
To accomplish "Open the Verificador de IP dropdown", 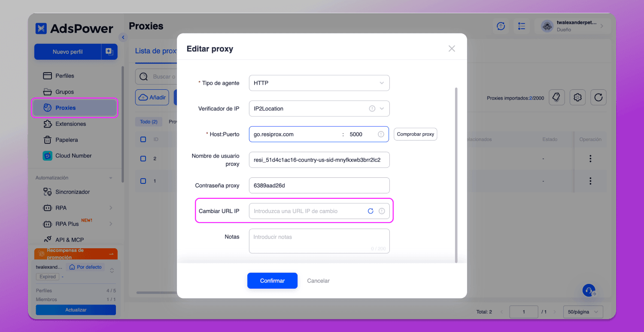I will point(319,109).
